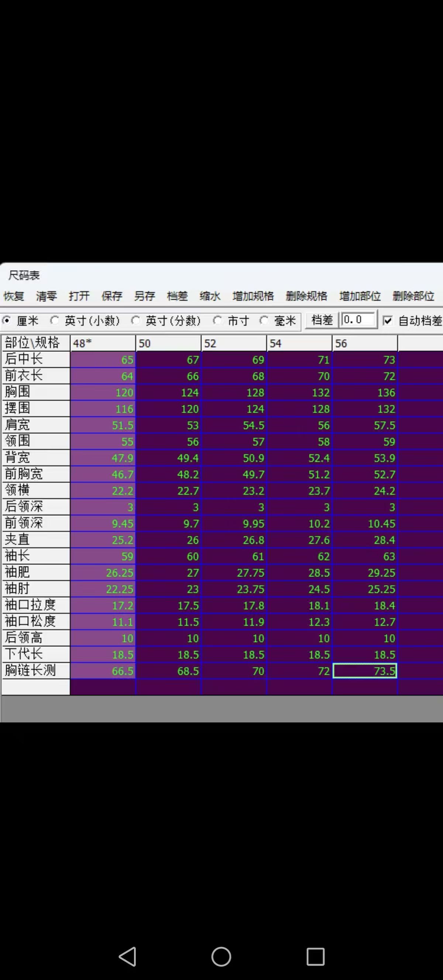
Task: Select the 48* size column header
Action: pyautogui.click(x=103, y=343)
